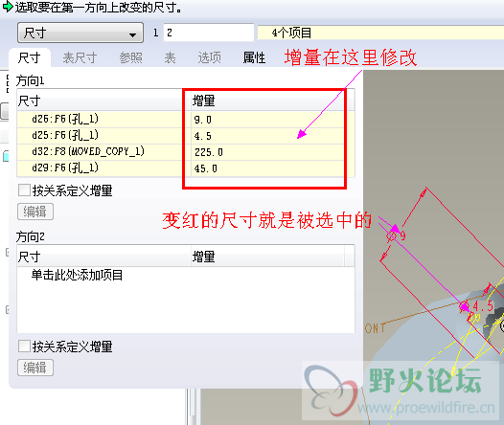Click 单击此处添加项目 in 方向2 list
Screen dimensions: 504x425
click(x=78, y=275)
